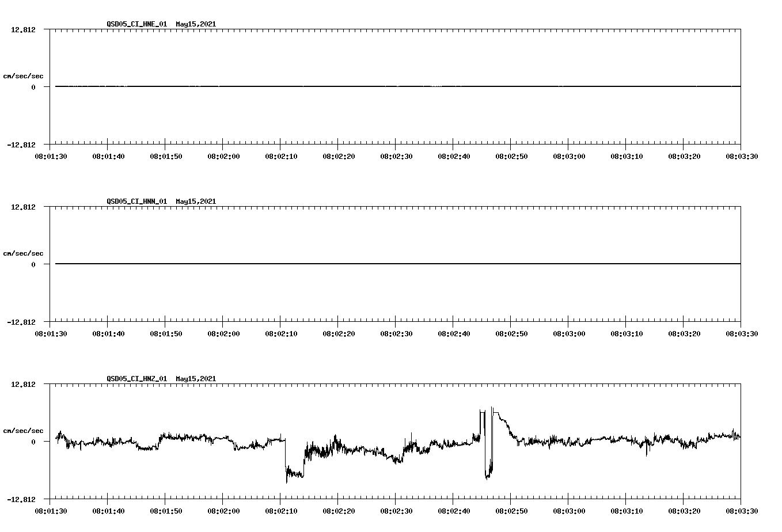This screenshot has height=532, width=782.
Task: Select the 08:01:30 start time on the bottom axis
Action: click(51, 510)
